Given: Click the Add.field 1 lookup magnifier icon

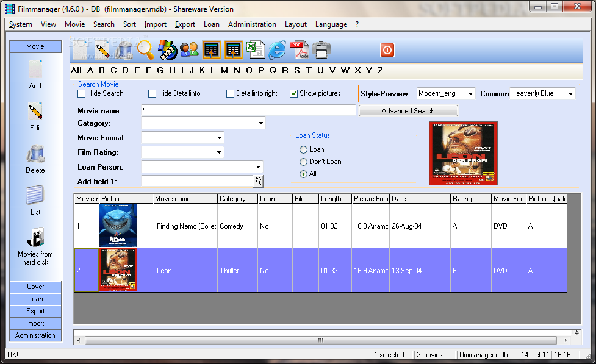Looking at the screenshot, I should coord(259,181).
